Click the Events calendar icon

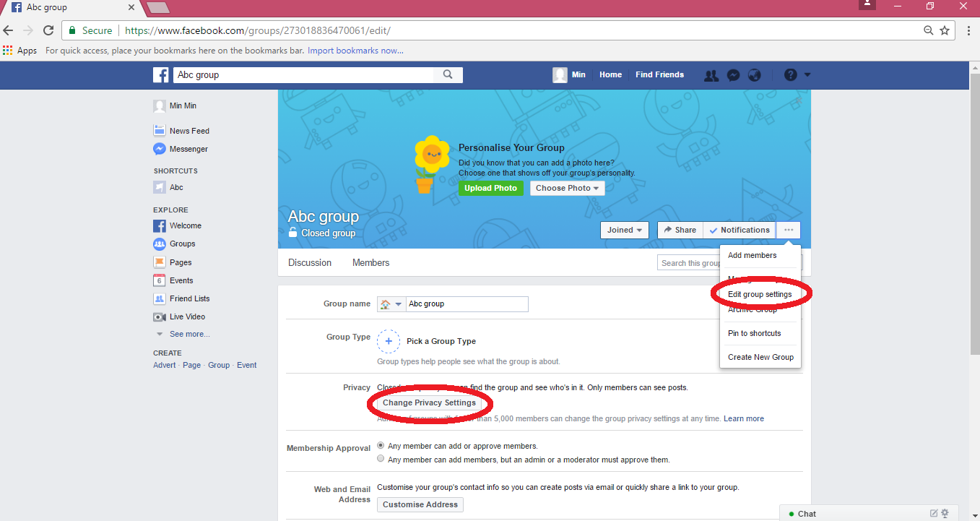pos(160,280)
